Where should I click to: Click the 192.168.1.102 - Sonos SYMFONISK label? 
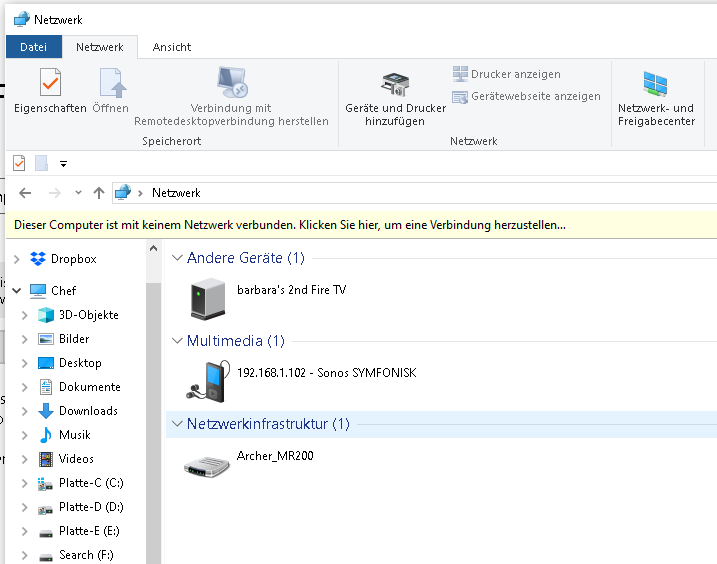[326, 373]
